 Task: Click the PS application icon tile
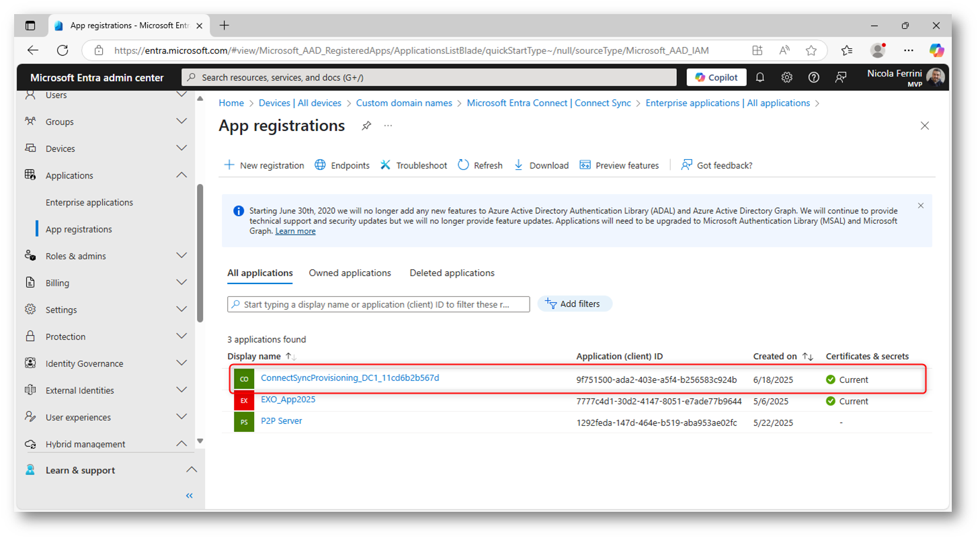(244, 422)
